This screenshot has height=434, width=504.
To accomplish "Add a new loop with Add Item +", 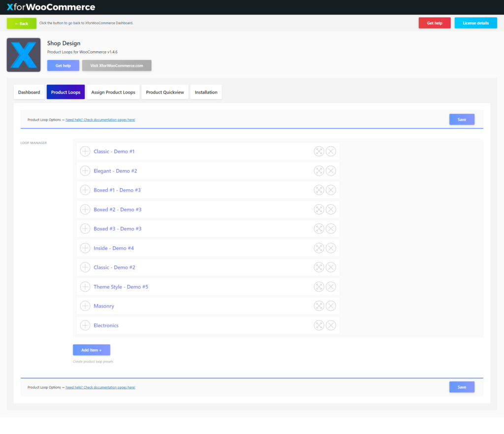I will pos(92,350).
